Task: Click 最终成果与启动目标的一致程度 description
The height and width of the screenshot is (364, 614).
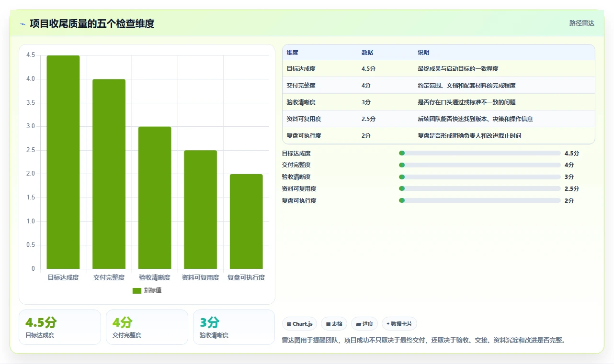Action: 458,69
